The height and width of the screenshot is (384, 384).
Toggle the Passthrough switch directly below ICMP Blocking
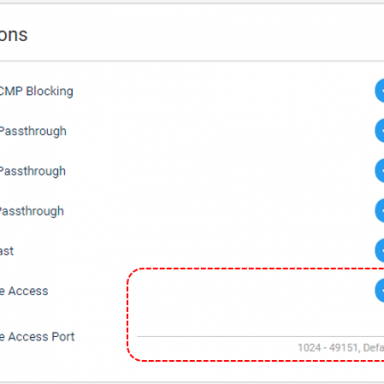point(380,131)
